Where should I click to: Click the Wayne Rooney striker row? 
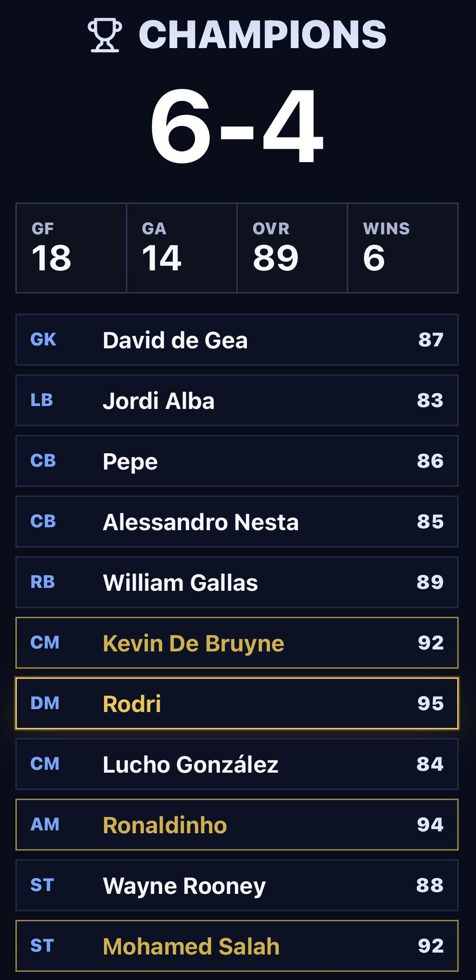tap(237, 885)
